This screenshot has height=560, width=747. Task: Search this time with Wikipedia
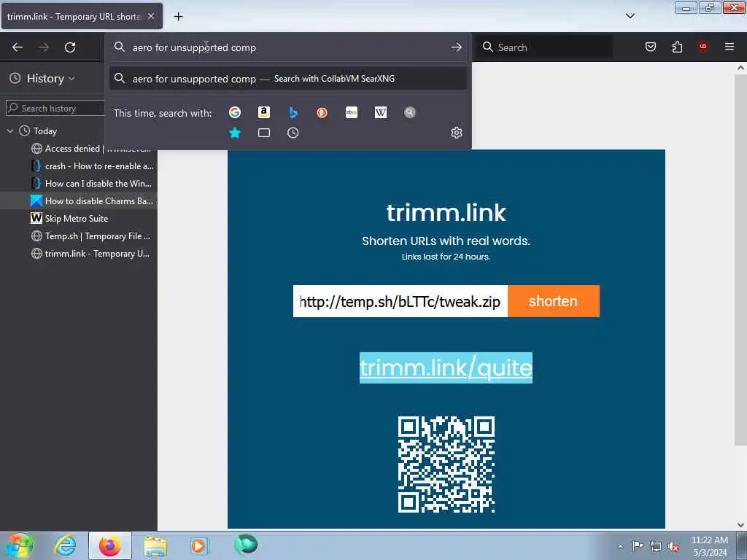click(x=381, y=112)
